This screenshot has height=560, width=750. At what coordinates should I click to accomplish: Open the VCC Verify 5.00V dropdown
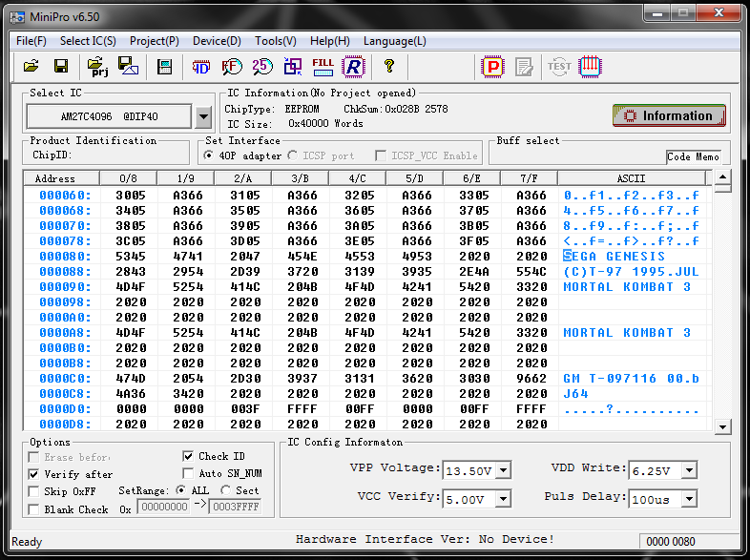tap(503, 499)
